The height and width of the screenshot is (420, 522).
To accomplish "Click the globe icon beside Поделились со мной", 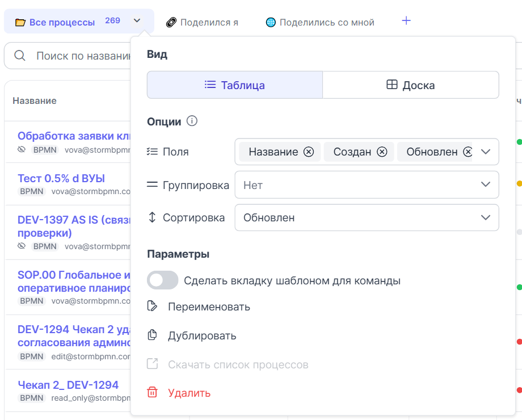I will [x=271, y=22].
